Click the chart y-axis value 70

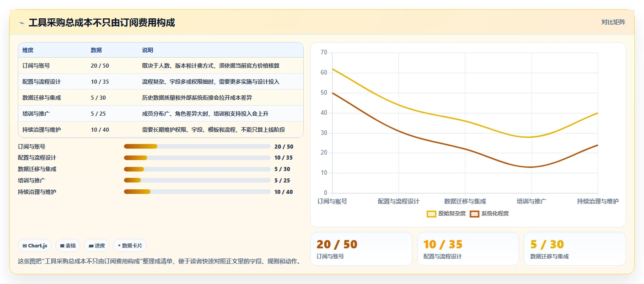click(x=324, y=53)
